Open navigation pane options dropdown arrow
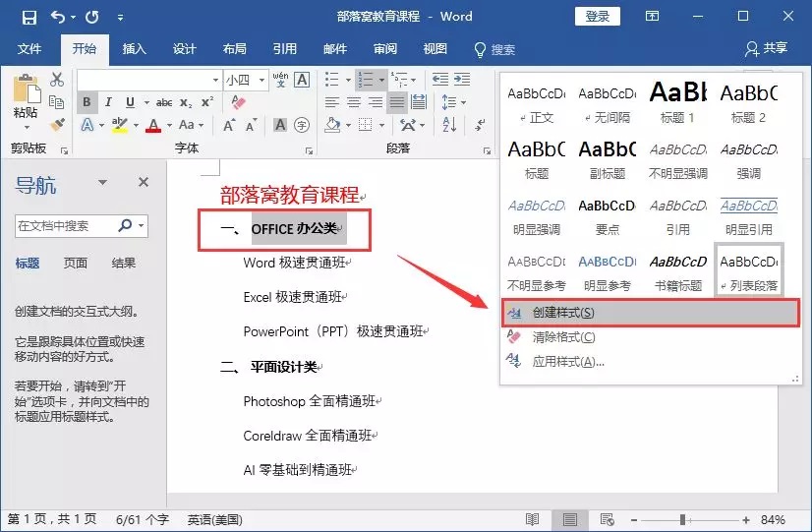 (x=102, y=182)
